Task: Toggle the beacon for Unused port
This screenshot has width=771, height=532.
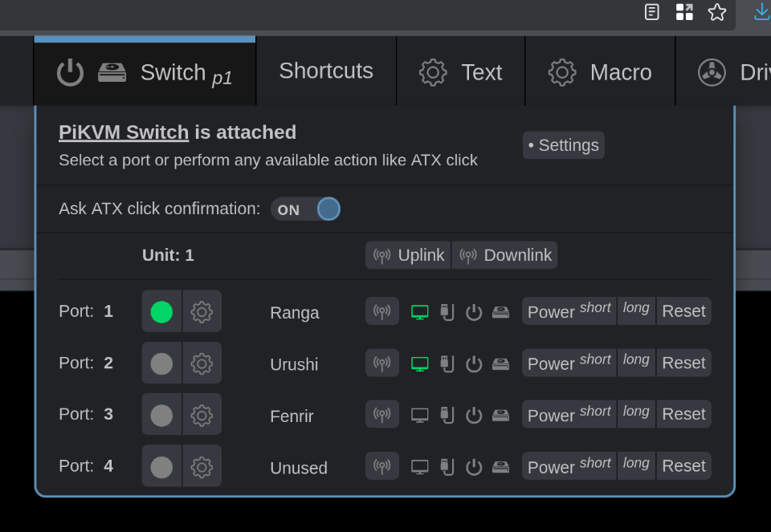Action: 382,465
